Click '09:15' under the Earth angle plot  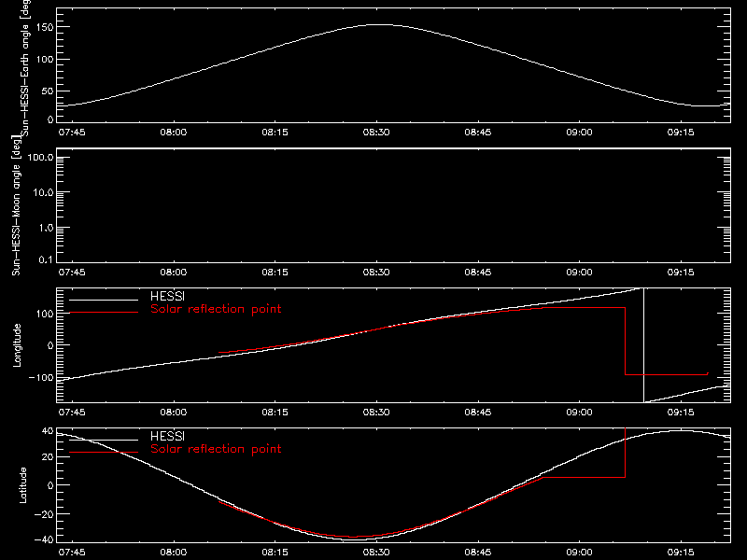[681, 133]
